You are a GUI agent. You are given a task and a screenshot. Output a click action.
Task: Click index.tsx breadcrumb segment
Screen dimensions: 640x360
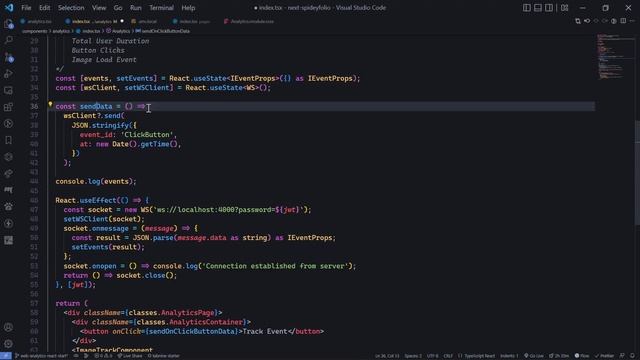click(89, 31)
